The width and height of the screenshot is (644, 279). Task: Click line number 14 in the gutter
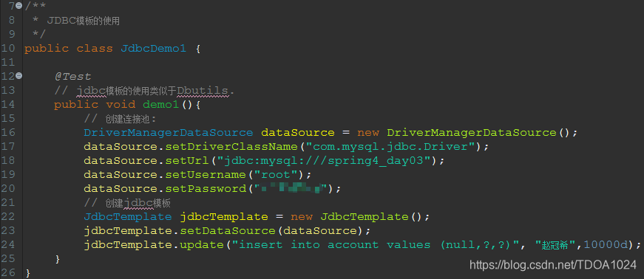[8, 105]
